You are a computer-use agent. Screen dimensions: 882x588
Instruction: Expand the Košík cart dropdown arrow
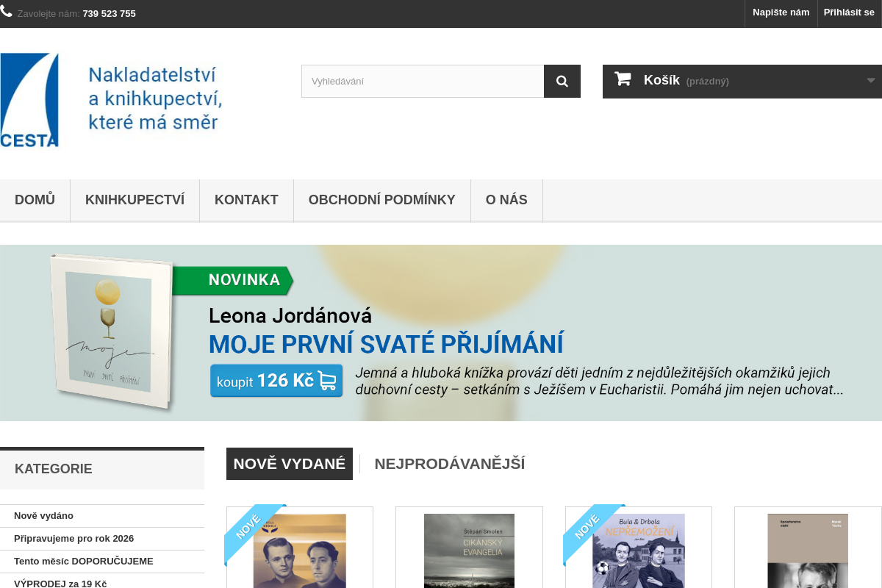(870, 81)
